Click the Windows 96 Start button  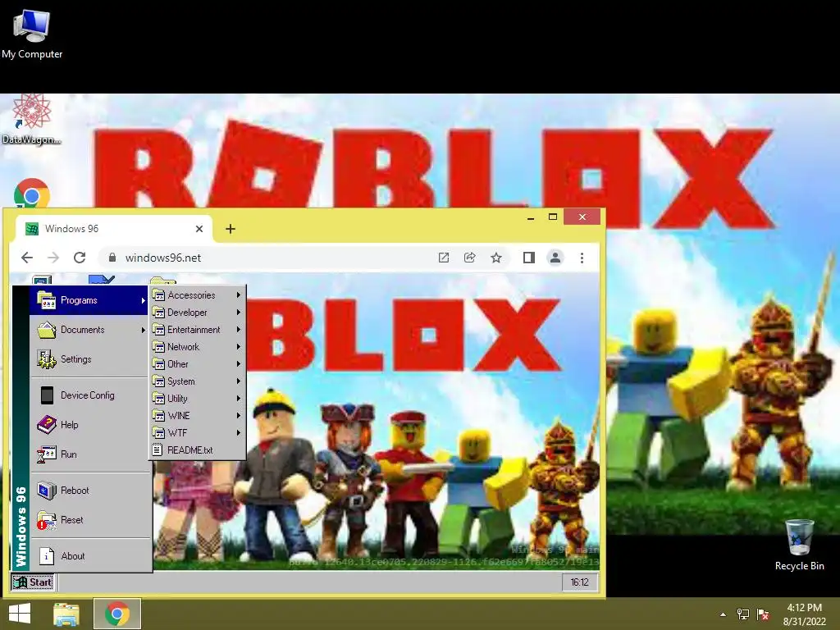point(33,582)
